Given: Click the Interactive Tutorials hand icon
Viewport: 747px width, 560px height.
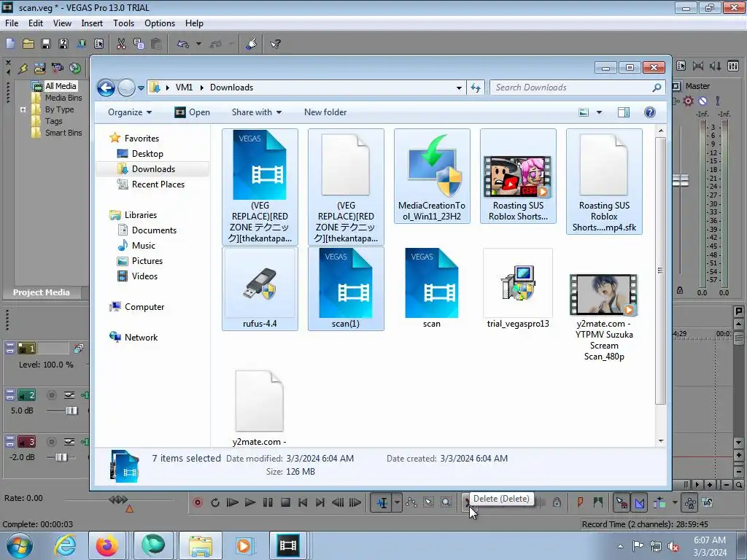Looking at the screenshot, I should click(x=252, y=44).
